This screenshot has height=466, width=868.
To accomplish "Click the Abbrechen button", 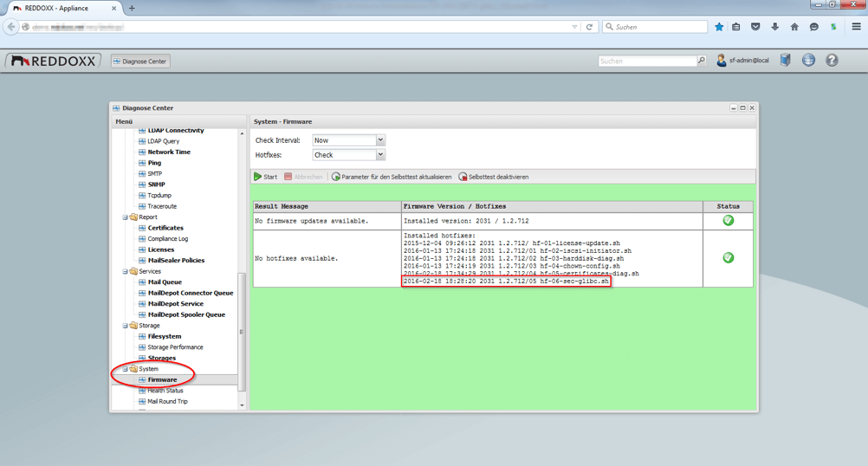I will click(x=303, y=177).
